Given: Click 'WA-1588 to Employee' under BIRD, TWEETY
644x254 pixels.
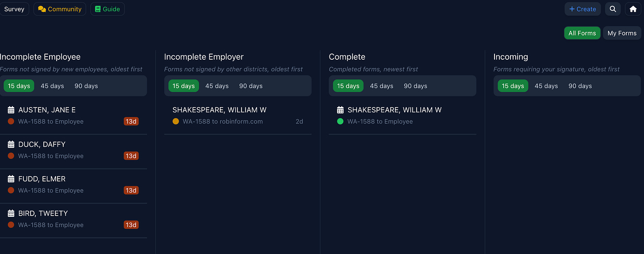Looking at the screenshot, I should 51,225.
